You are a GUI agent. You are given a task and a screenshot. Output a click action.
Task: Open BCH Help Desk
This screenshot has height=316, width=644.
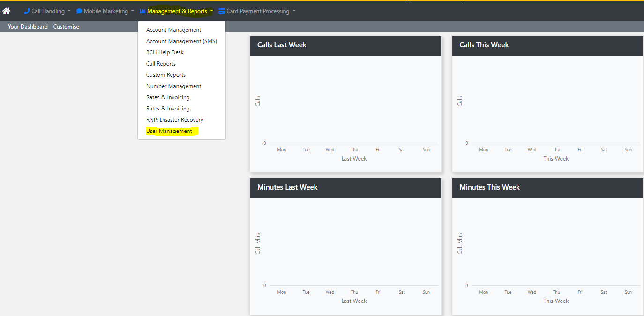[165, 52]
